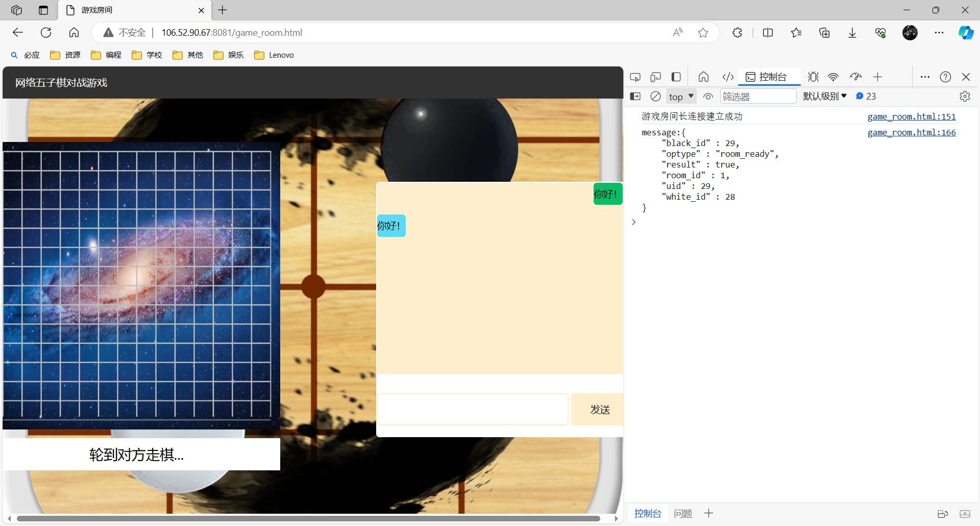Clear the console
980x526 pixels.
point(656,97)
